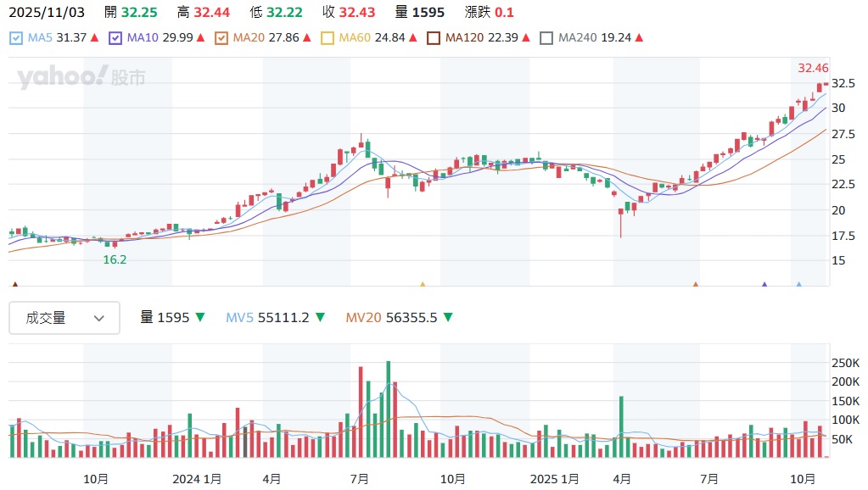
Task: Click the 2025 1月 axis label
Action: coord(553,479)
